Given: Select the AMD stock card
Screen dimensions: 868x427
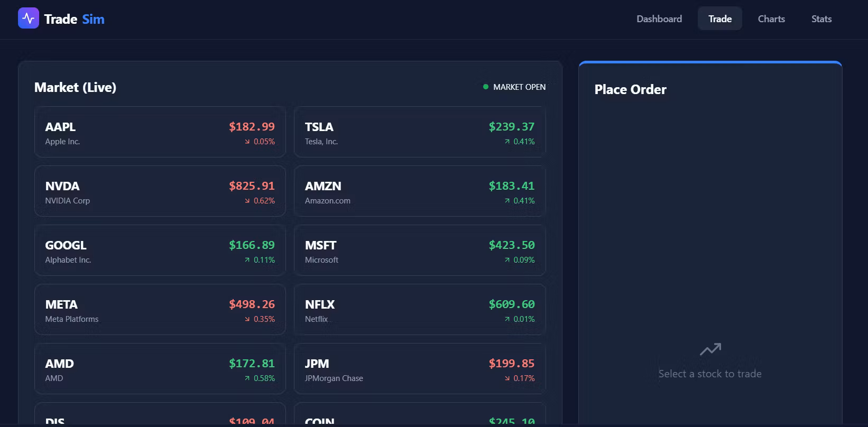Looking at the screenshot, I should 160,369.
